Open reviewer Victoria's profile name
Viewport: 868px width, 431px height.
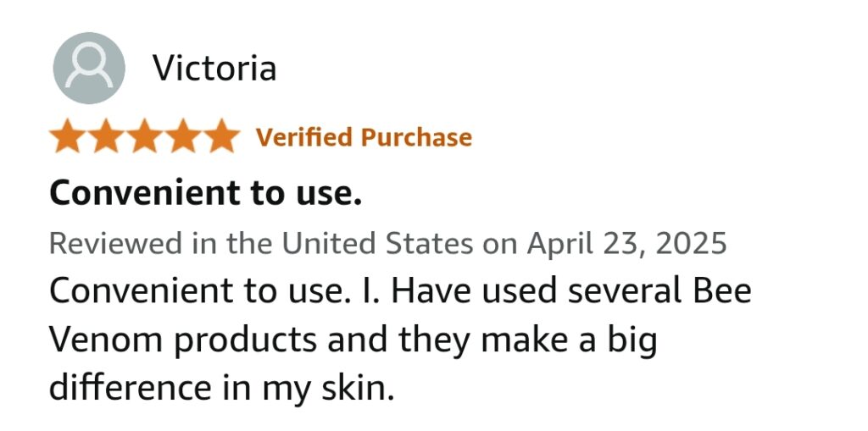pyautogui.click(x=214, y=68)
